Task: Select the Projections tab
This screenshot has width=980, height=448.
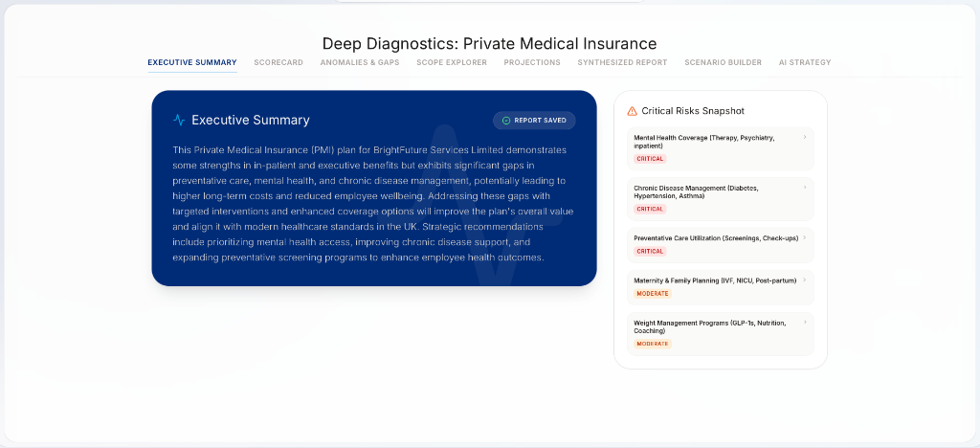Action: [532, 63]
